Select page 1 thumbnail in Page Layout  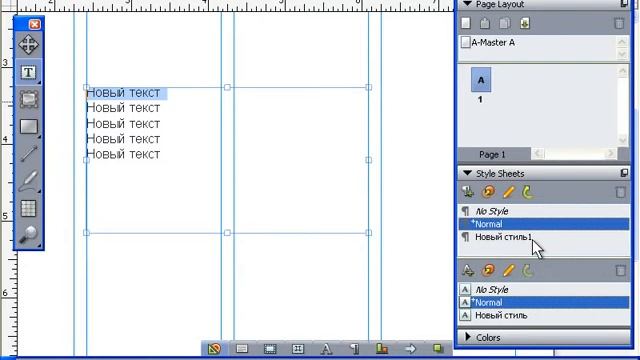pos(481,80)
